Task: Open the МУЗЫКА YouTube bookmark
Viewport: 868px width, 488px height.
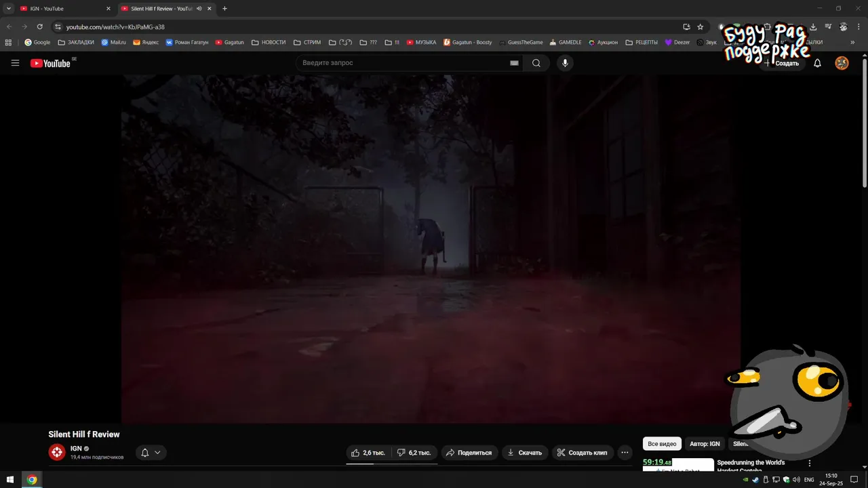Action: tap(421, 42)
